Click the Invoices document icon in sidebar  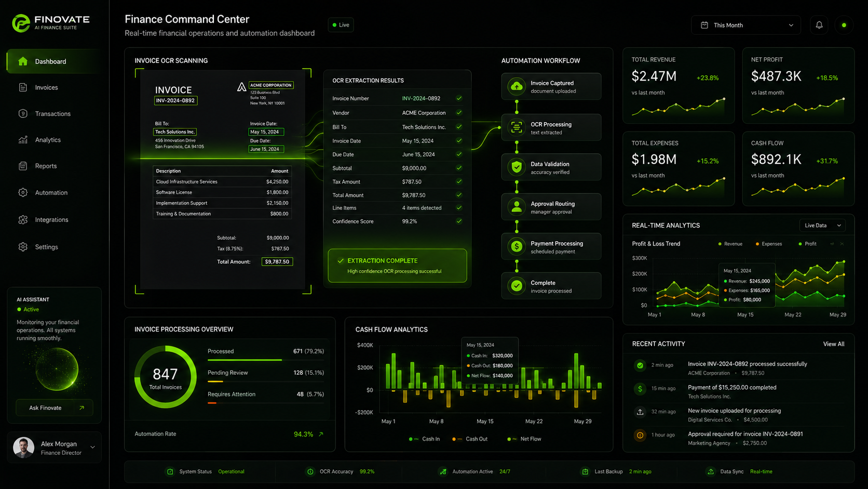click(23, 87)
